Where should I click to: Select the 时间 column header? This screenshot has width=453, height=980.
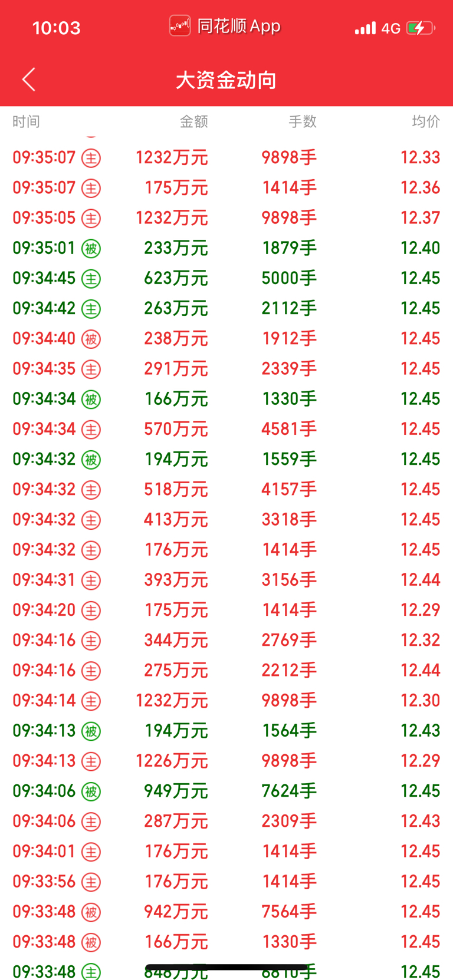(x=27, y=121)
